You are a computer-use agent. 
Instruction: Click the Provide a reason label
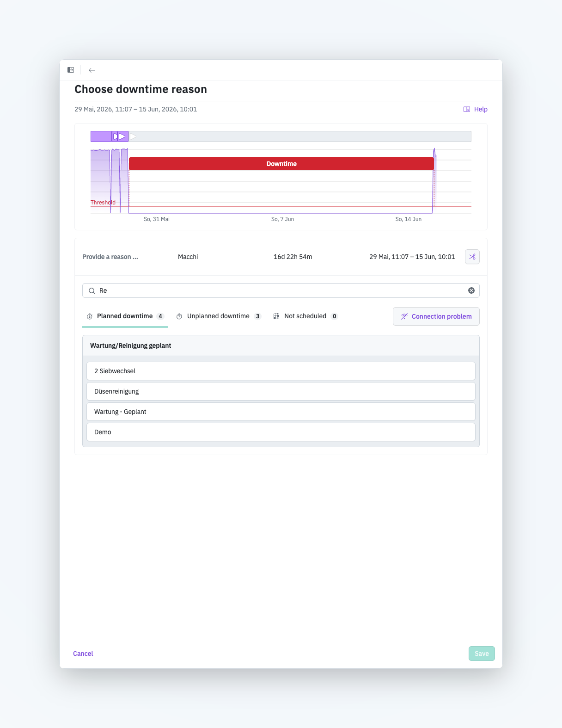click(110, 257)
